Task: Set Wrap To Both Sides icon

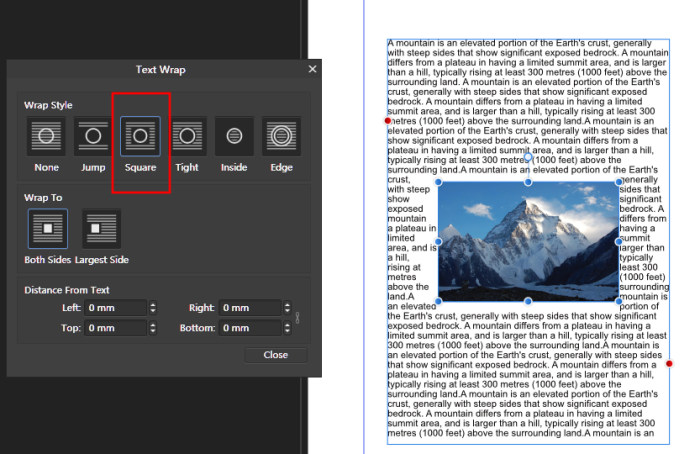Action: pos(48,229)
